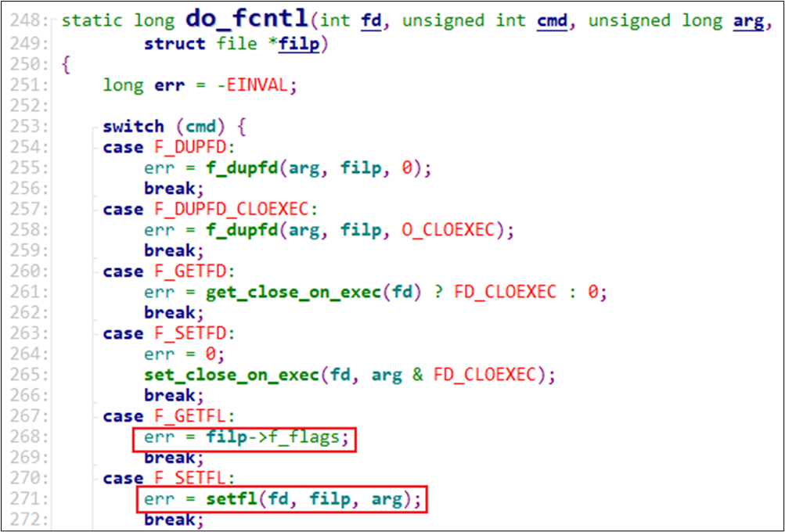The height and width of the screenshot is (532, 785).
Task: Click line number 248
Action: coord(30,19)
